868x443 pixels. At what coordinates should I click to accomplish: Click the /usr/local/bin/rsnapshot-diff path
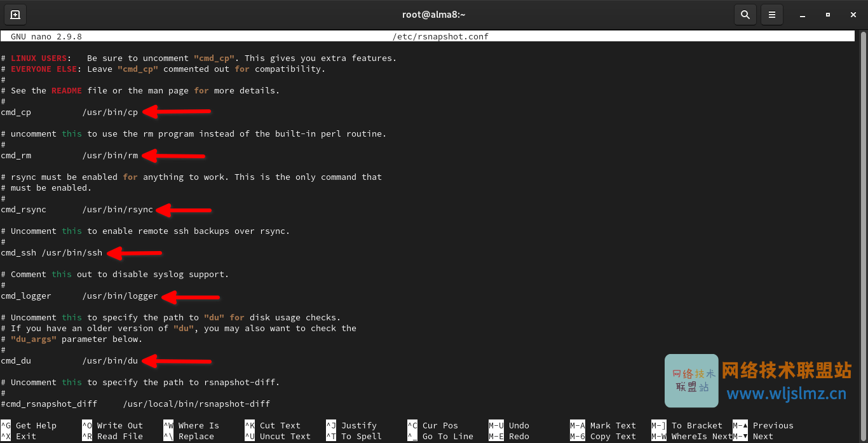196,404
